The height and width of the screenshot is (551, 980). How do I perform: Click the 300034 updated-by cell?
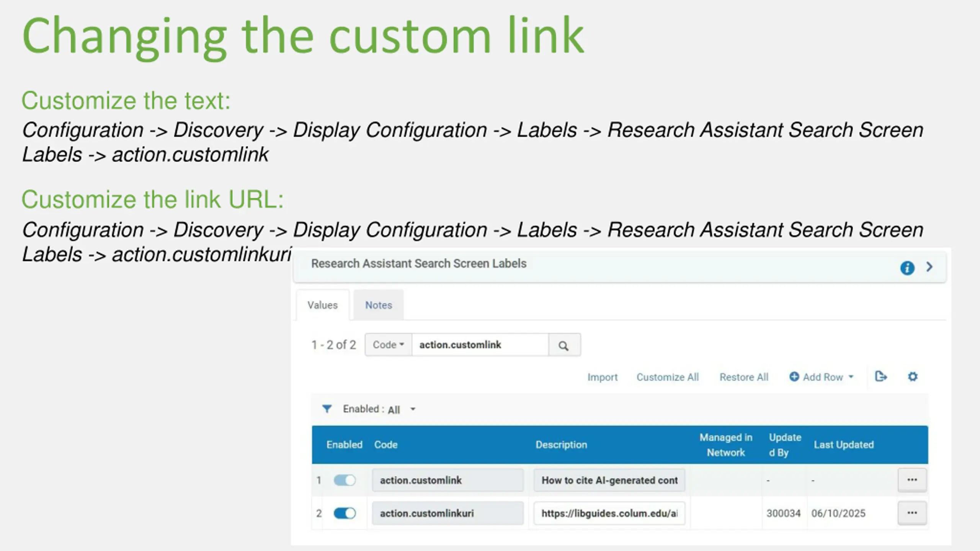click(783, 513)
